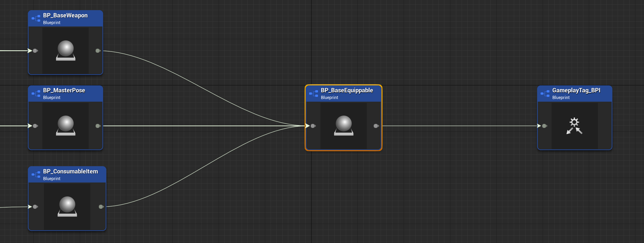Click BP_BaseWeapon's right output pin
The height and width of the screenshot is (243, 644).
(x=98, y=51)
